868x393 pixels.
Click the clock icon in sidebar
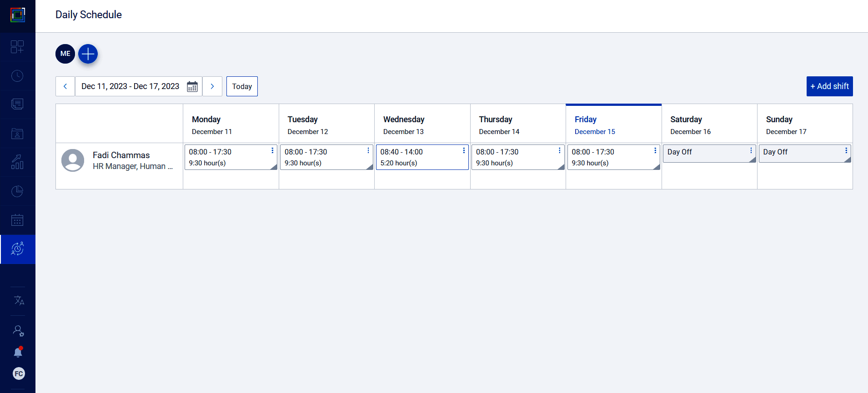point(17,76)
